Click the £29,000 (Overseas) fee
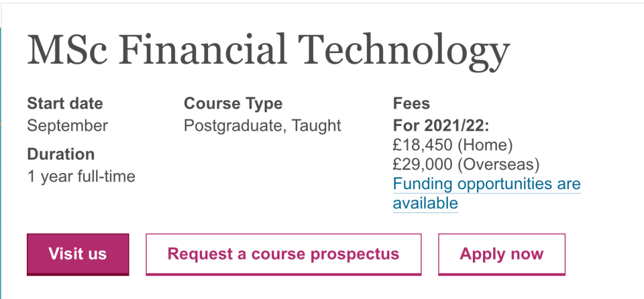Image resolution: width=644 pixels, height=299 pixels. [x=466, y=164]
